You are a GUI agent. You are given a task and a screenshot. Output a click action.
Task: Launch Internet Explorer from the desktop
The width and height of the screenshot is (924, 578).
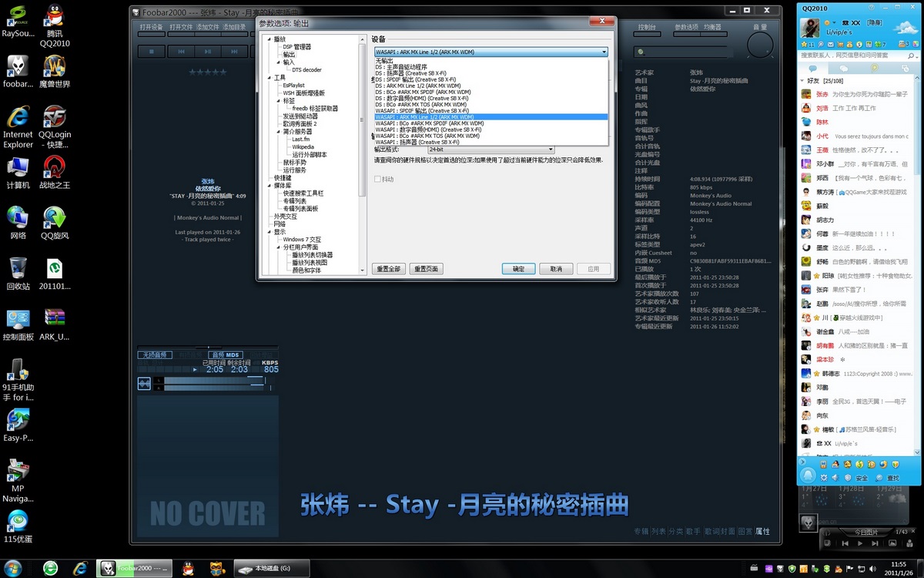pyautogui.click(x=18, y=127)
